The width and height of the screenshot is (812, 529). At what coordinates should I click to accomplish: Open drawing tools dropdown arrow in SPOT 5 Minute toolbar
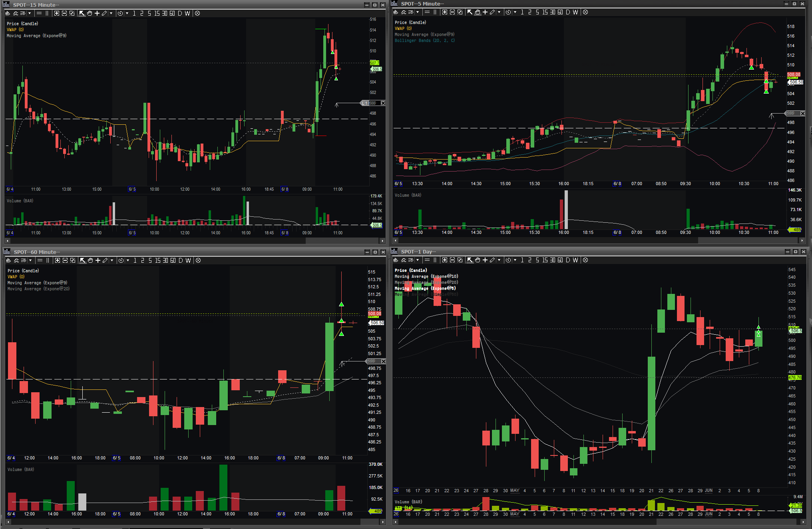pos(499,12)
